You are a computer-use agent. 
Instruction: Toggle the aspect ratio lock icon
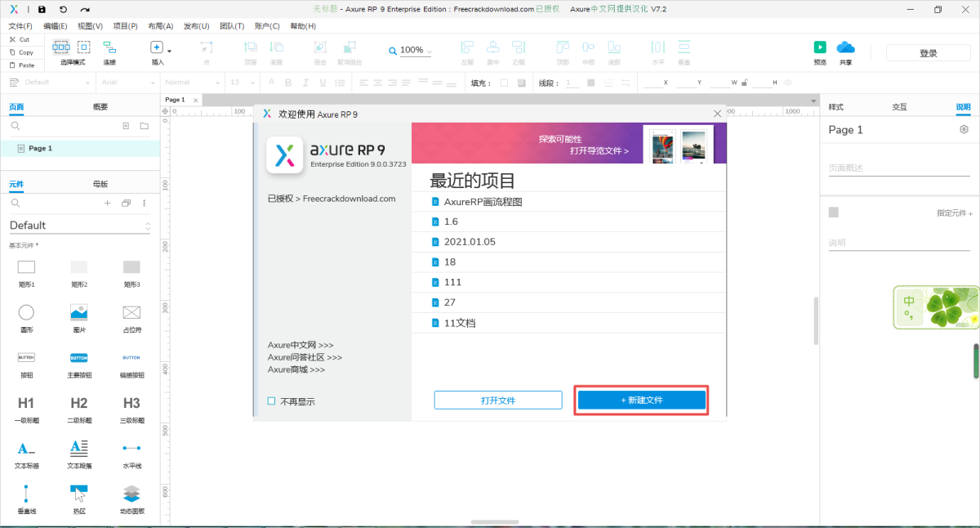(746, 83)
